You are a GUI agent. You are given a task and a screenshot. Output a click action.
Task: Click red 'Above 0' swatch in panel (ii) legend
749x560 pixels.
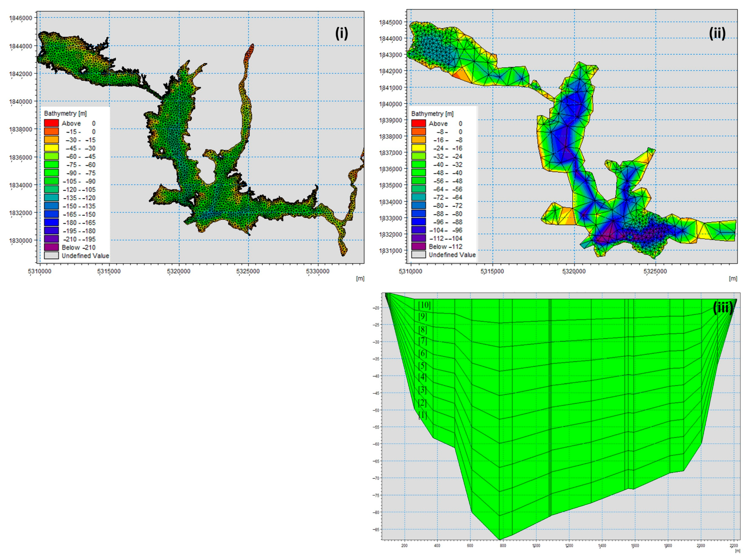pos(418,123)
